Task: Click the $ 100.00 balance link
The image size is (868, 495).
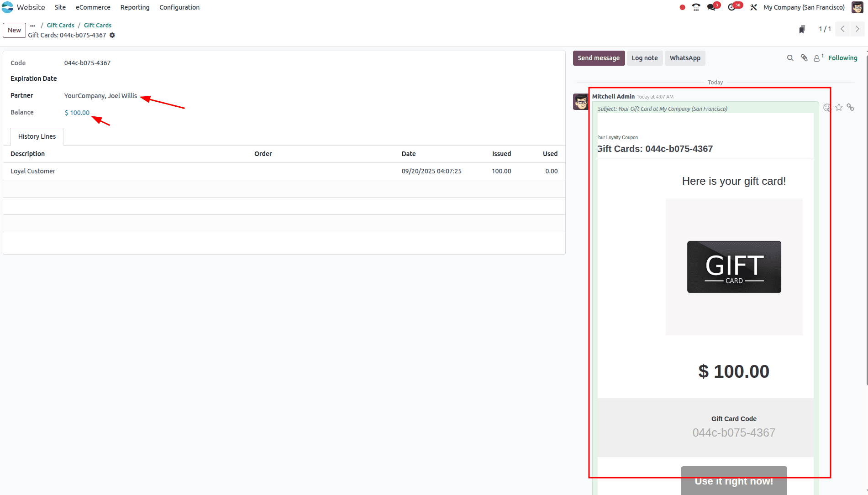Action: click(77, 113)
